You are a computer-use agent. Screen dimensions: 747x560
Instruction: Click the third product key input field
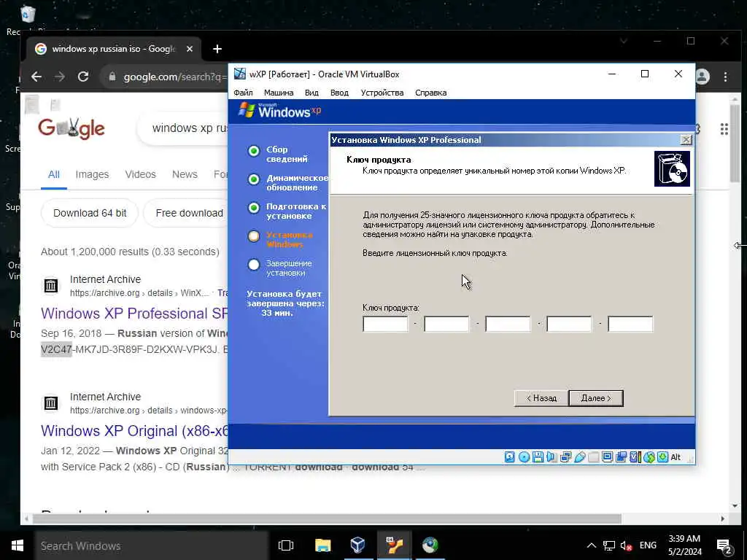click(508, 324)
